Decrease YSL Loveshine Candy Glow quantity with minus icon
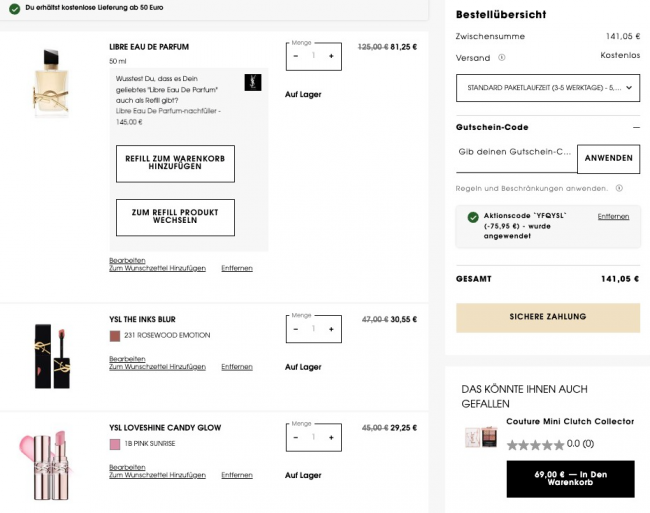 pos(296,437)
